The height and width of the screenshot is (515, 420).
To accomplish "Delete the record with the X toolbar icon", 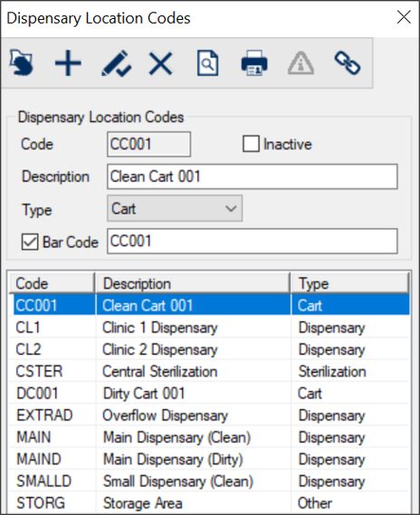I will 160,63.
